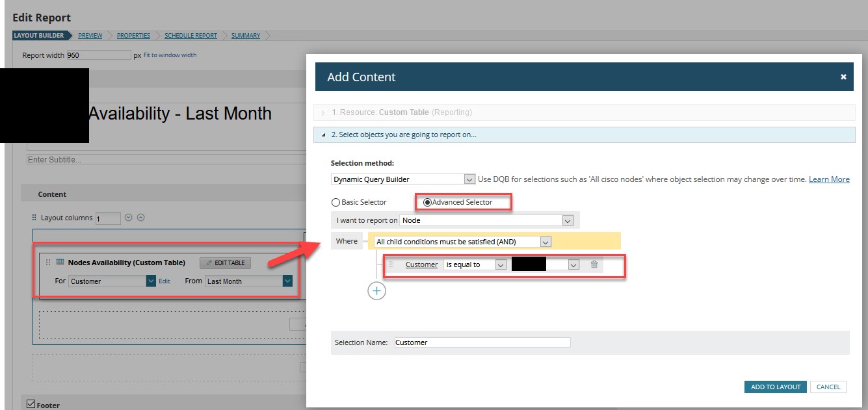
Task: Click Edit link next to Customer
Action: (x=164, y=281)
